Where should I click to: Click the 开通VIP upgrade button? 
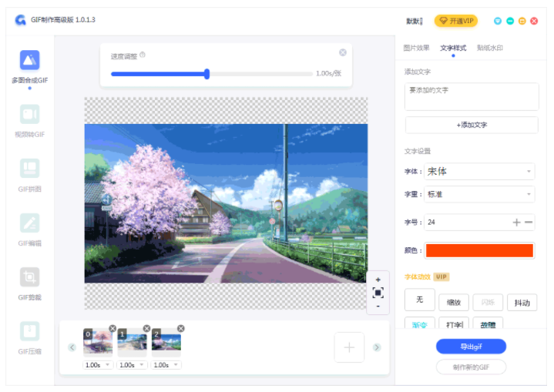coord(456,21)
